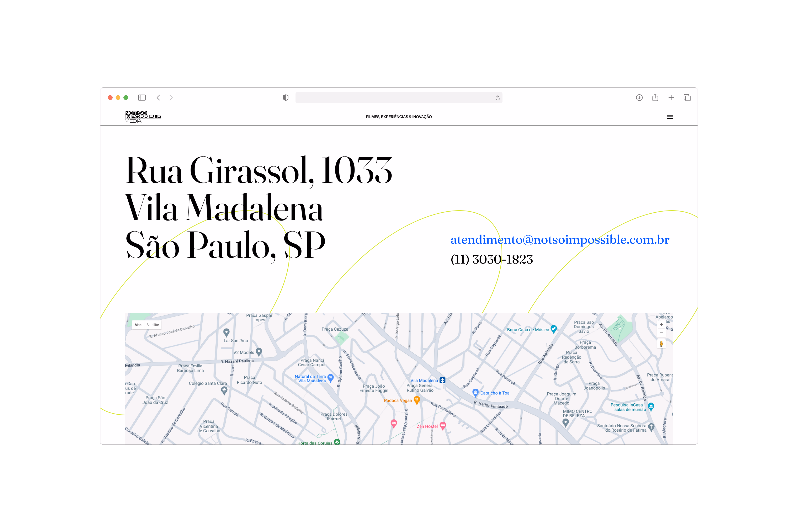This screenshot has width=798, height=532.
Task: Switch map to Map view
Action: tap(138, 325)
